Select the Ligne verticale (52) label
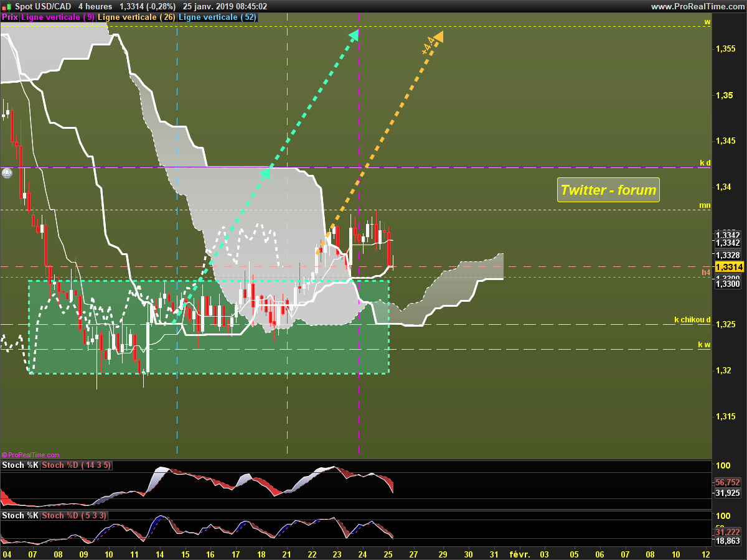The height and width of the screenshot is (560, 747). tap(217, 17)
